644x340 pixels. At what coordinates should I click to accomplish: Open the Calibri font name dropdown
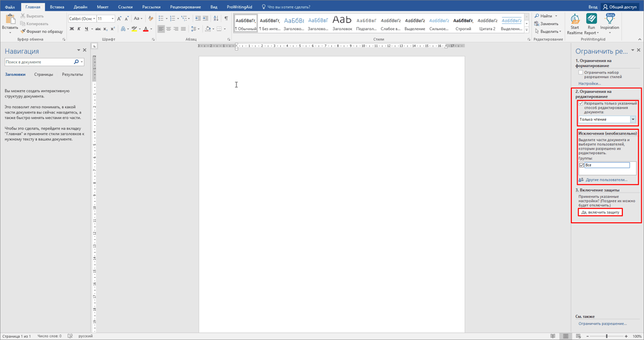point(93,19)
